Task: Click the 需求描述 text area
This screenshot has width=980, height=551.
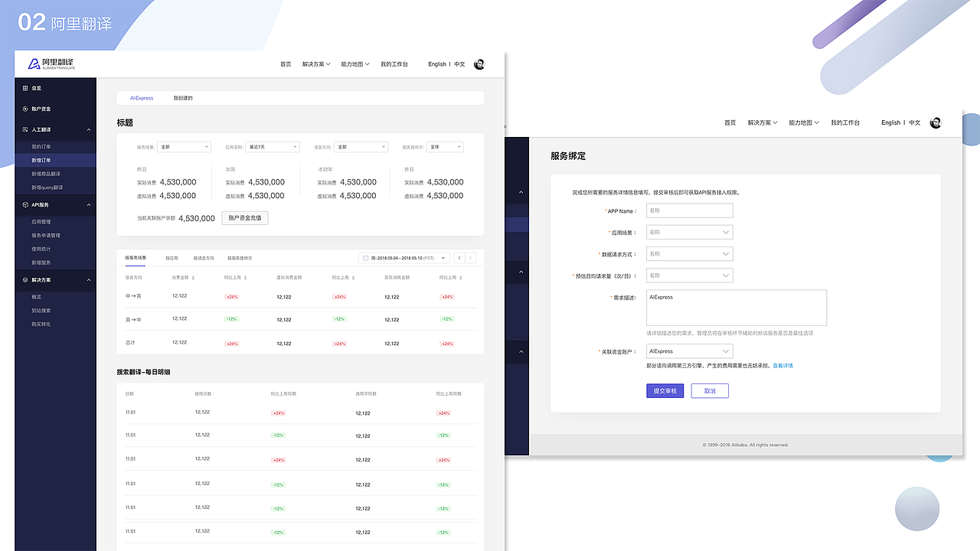Action: (737, 308)
